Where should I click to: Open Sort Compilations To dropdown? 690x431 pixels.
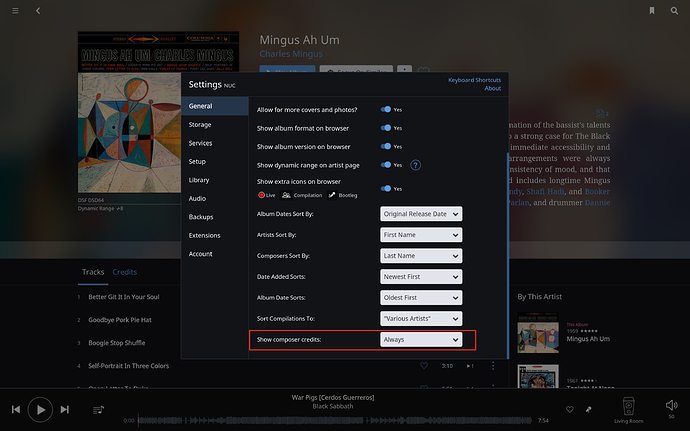[x=421, y=319]
